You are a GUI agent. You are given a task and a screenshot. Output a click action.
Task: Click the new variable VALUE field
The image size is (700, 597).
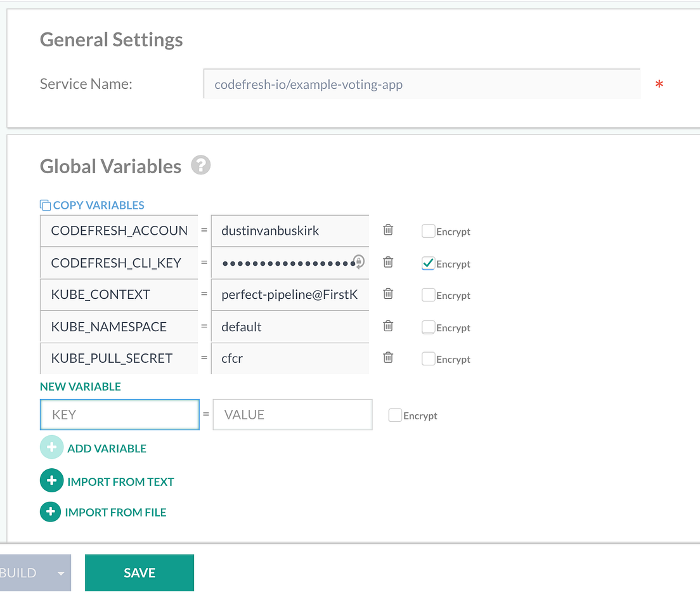pos(292,414)
